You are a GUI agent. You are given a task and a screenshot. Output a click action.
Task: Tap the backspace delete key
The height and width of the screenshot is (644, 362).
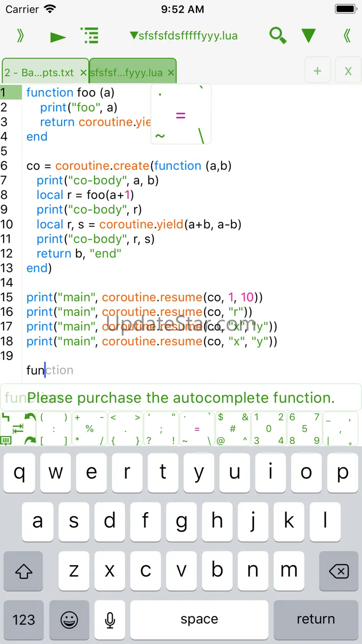click(339, 571)
